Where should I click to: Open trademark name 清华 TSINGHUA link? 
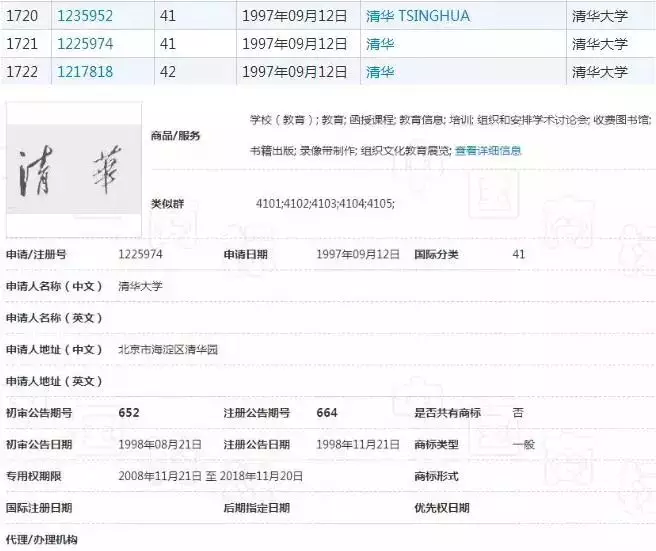(418, 16)
